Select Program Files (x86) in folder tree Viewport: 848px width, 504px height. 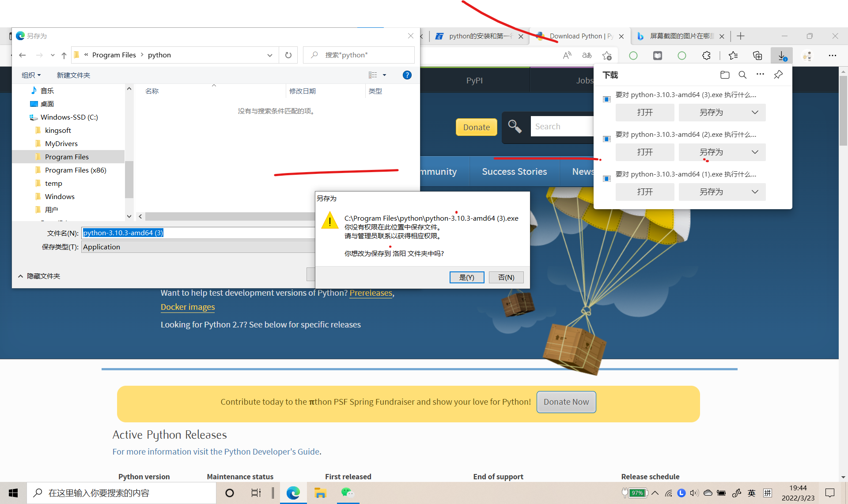tap(76, 170)
